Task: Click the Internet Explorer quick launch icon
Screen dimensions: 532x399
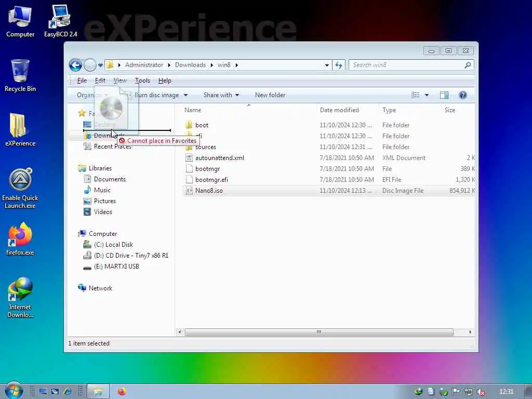Action: (67, 392)
